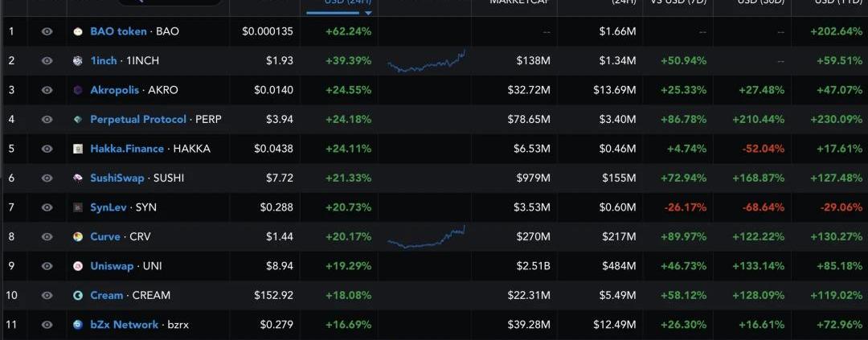The width and height of the screenshot is (868, 340).
Task: Click Perpetual Protocol +210.44% value
Action: coord(758,120)
